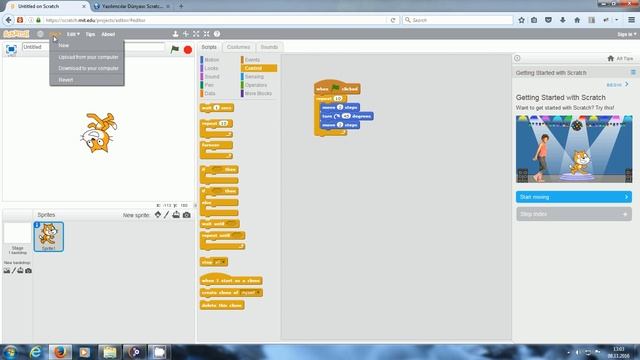Paint a new sprite with the brush icon
This screenshot has height=360, width=640.
pos(167,215)
